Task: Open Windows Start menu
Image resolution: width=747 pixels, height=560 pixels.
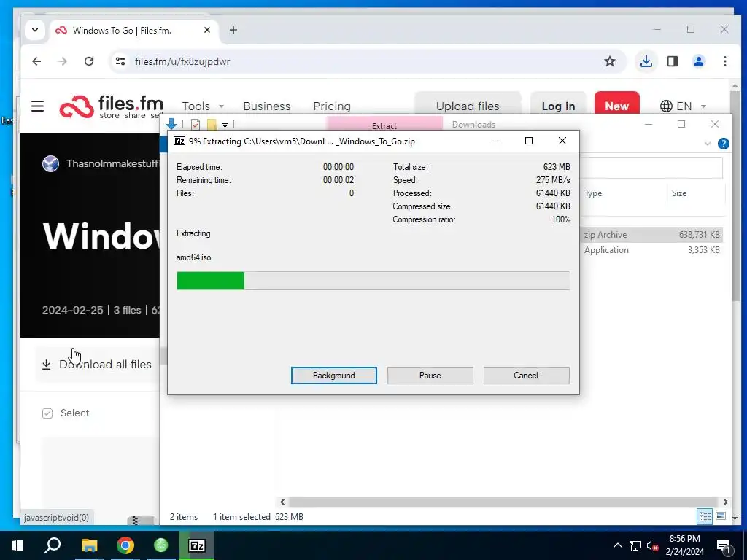Action: click(18, 545)
